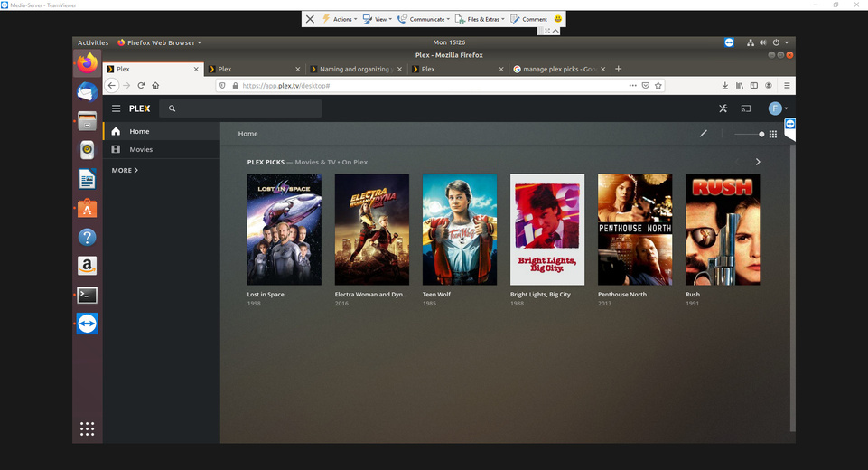Open Firefox library icon
Image resolution: width=868 pixels, height=470 pixels.
pyautogui.click(x=740, y=85)
